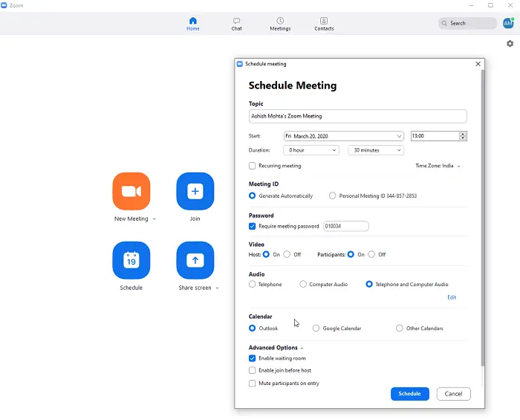520x420 pixels.
Task: Click the Share screen arrow icon
Action: pos(195,260)
